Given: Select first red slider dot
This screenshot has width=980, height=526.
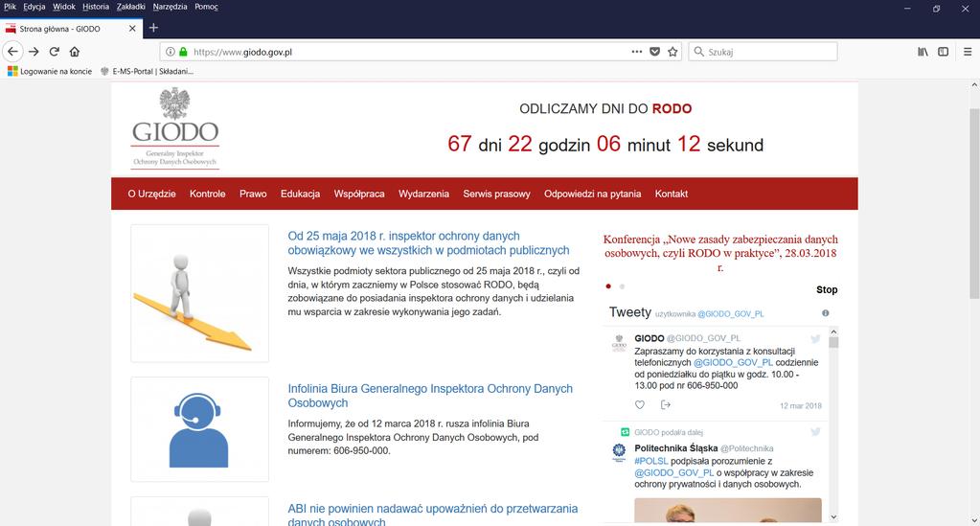Looking at the screenshot, I should [x=608, y=286].
